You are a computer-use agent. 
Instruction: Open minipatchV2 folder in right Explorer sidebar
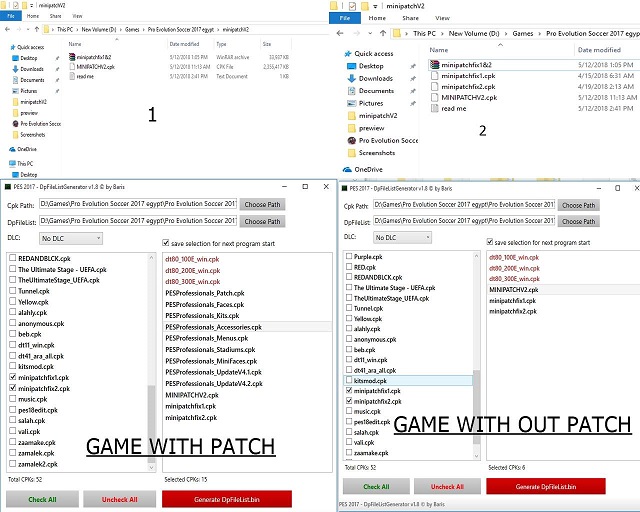(378, 116)
